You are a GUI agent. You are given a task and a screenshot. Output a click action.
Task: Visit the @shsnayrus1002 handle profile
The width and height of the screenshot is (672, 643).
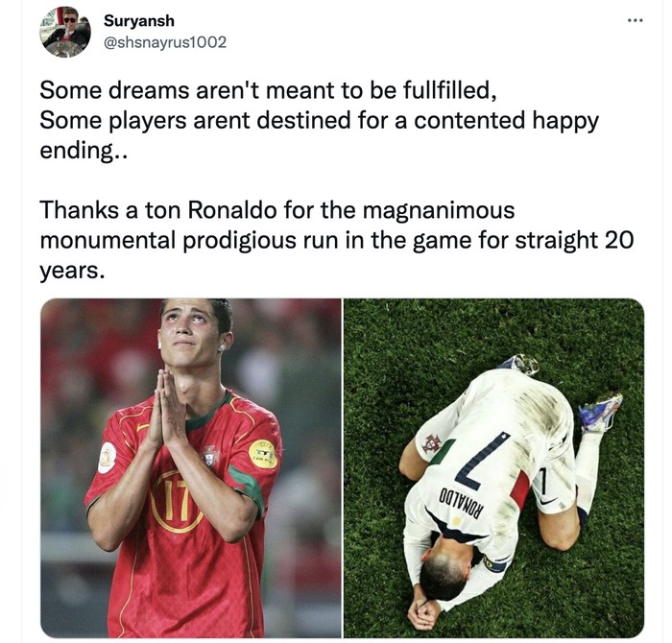coord(165,42)
